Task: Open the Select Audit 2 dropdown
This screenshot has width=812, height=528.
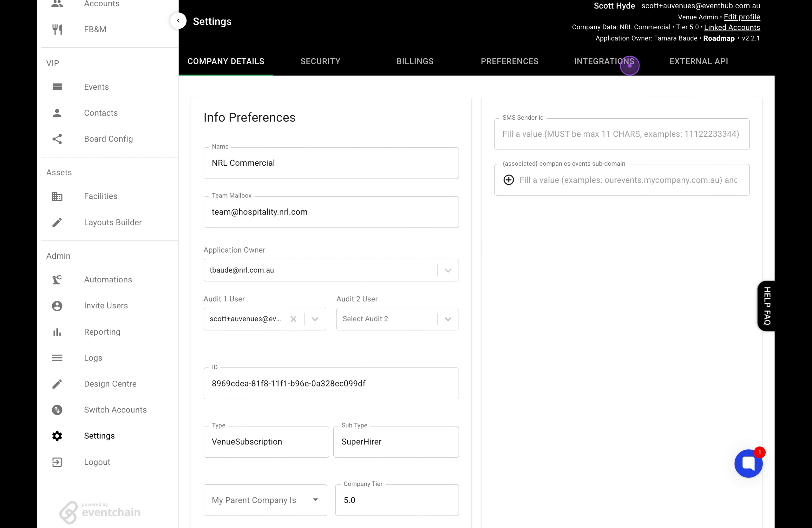Action: tap(397, 319)
